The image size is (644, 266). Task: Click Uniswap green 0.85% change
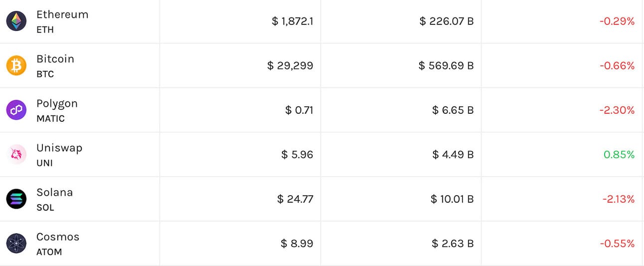pyautogui.click(x=619, y=155)
